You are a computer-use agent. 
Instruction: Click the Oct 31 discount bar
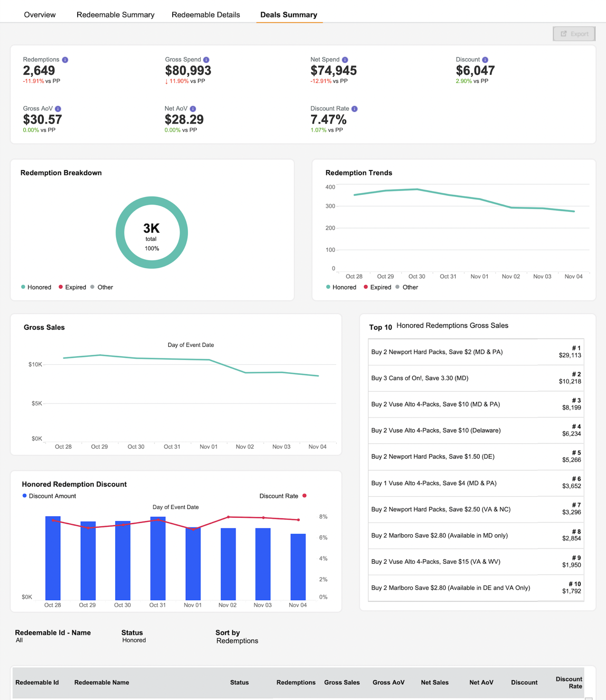click(x=158, y=558)
